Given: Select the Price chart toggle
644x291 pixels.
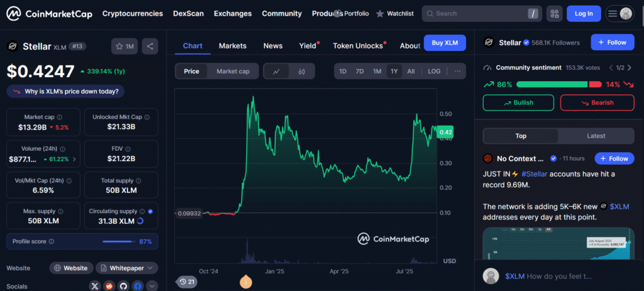Looking at the screenshot, I should coord(191,72).
